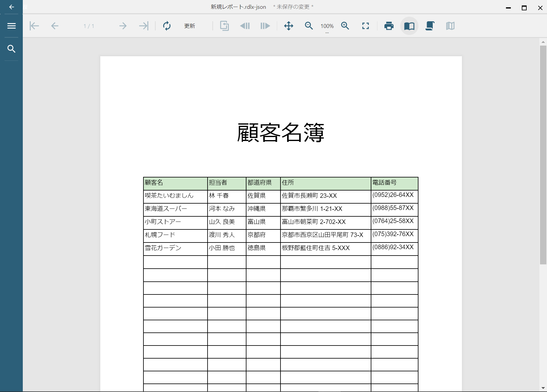The width and height of the screenshot is (547, 392).
Task: Go to the next page
Action: pyautogui.click(x=123, y=26)
